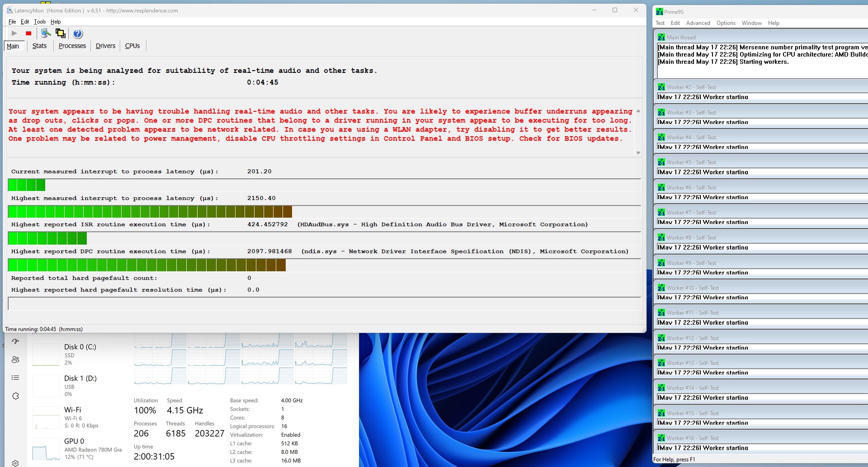The height and width of the screenshot is (467, 868).
Task: Open the Users icon in Task Manager sidebar
Action: (15, 359)
